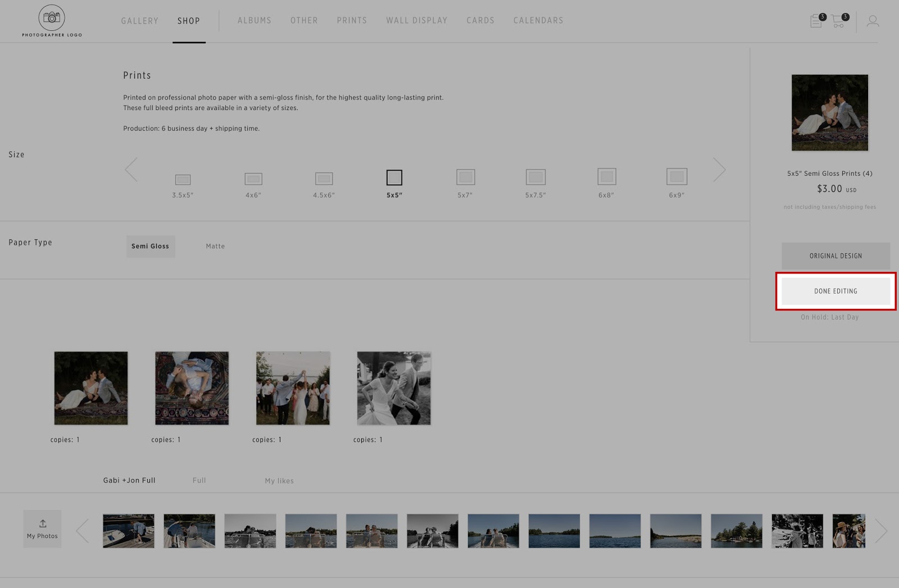Go to previous photos in the filmstrip
The image size is (899, 588).
coord(83,531)
